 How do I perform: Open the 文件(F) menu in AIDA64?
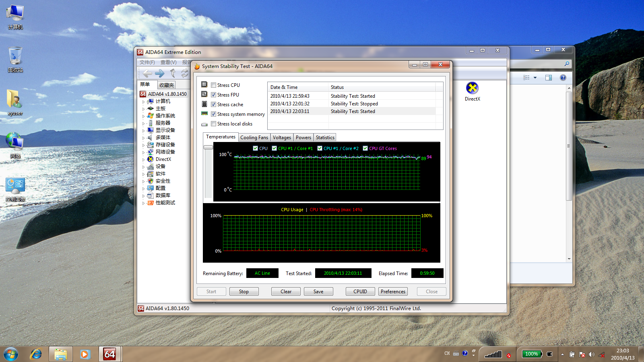[147, 62]
